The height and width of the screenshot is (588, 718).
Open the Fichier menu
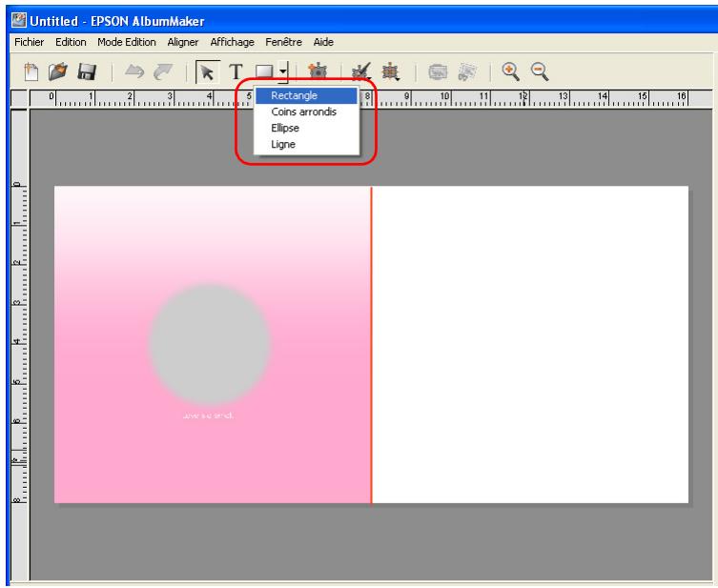pos(29,42)
